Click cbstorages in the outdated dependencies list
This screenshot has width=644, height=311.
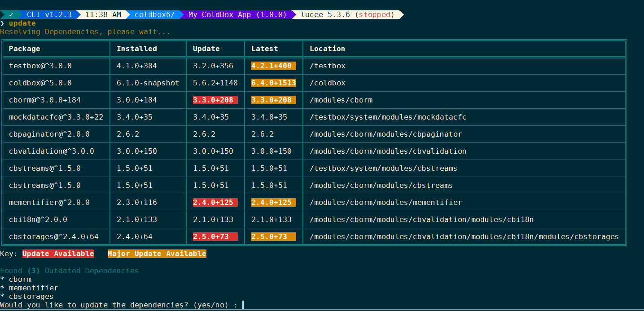point(31,297)
